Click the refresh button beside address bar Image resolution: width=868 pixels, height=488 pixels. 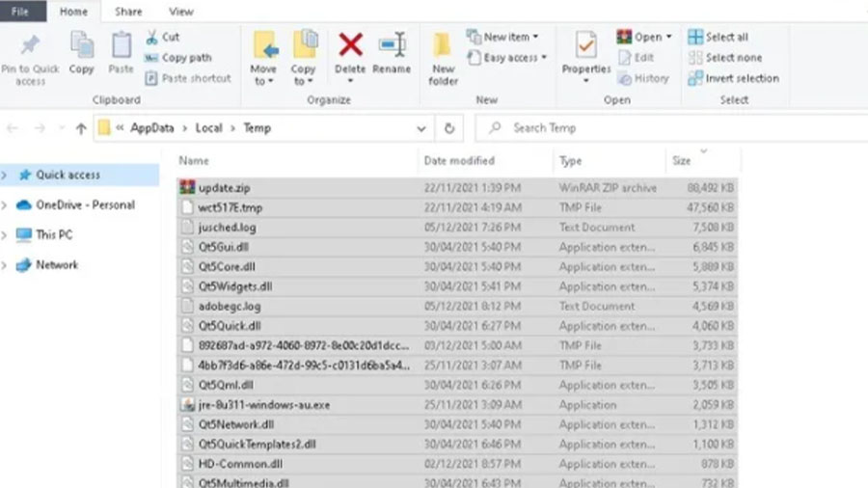coord(448,127)
